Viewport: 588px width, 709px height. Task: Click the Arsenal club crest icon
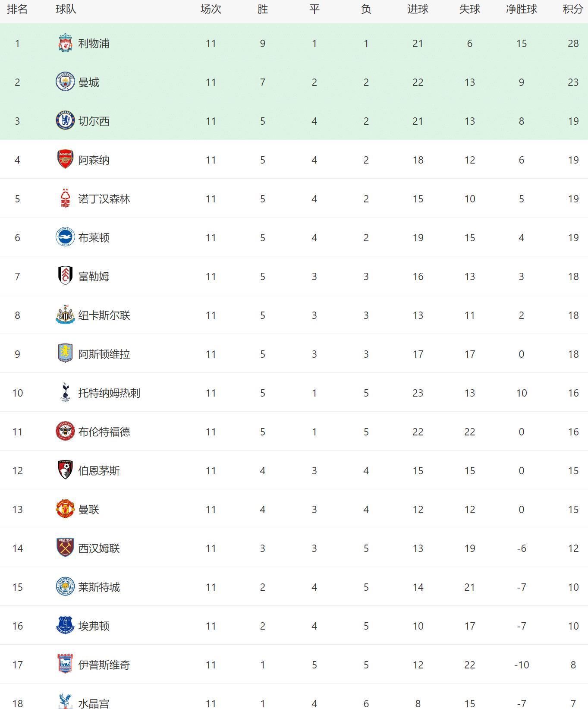[65, 160]
